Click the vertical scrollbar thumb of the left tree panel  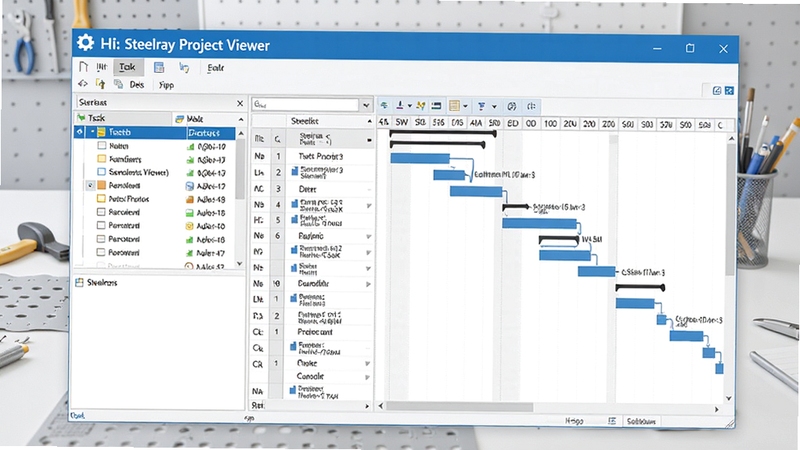coord(240,168)
